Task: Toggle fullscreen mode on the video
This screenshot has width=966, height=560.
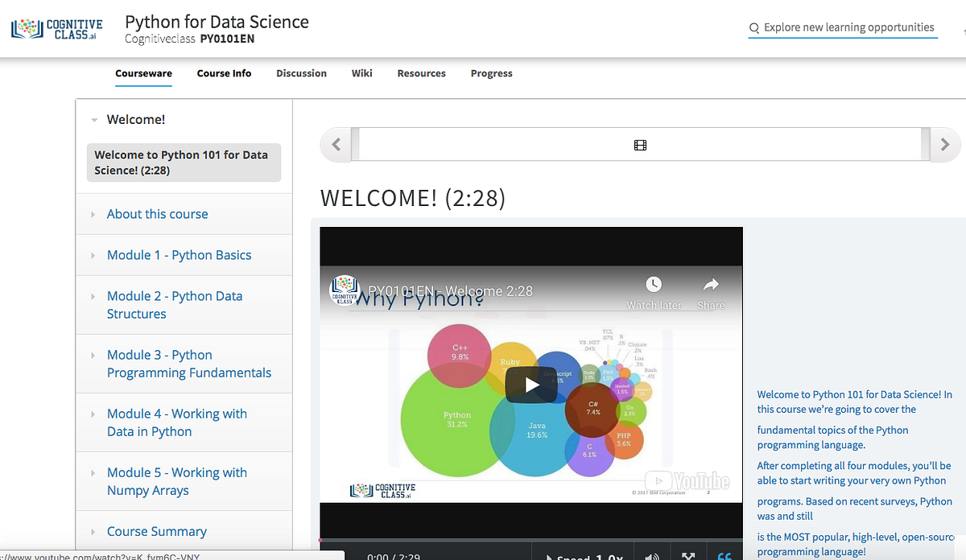Action: point(688,555)
